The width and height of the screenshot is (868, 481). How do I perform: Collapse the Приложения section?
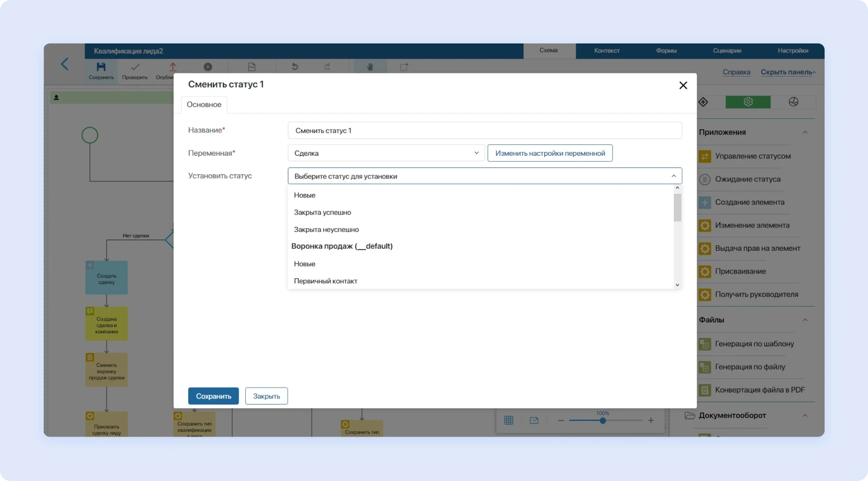point(805,132)
